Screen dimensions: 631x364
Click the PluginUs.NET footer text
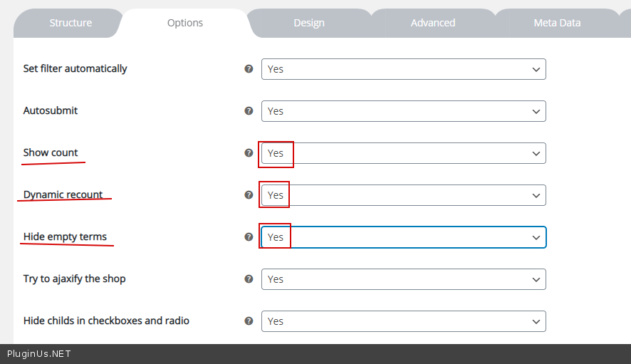coord(39,354)
